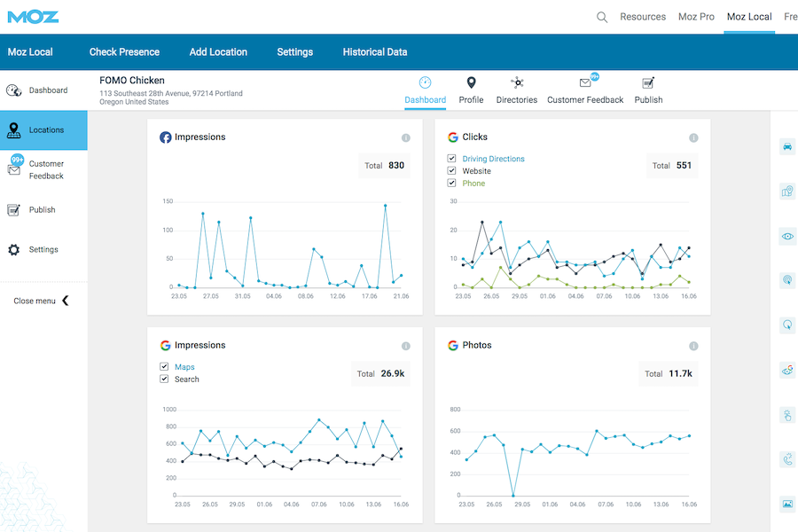Switch to the Customer Feedback tab
The width and height of the screenshot is (798, 532).
(x=585, y=90)
